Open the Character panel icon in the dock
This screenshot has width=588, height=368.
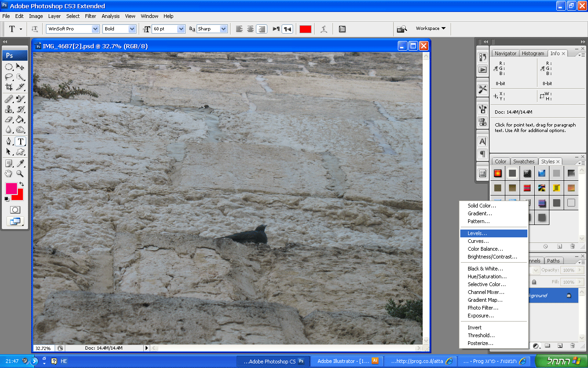[482, 141]
